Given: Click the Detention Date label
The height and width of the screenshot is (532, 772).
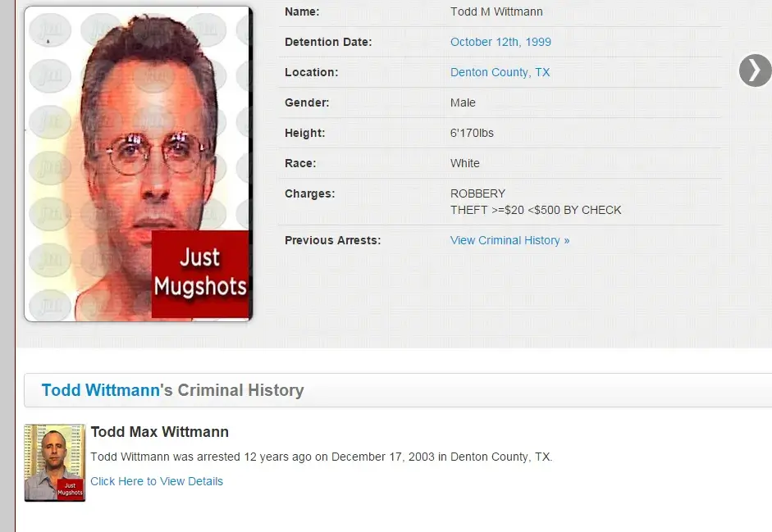Looking at the screenshot, I should (x=328, y=42).
